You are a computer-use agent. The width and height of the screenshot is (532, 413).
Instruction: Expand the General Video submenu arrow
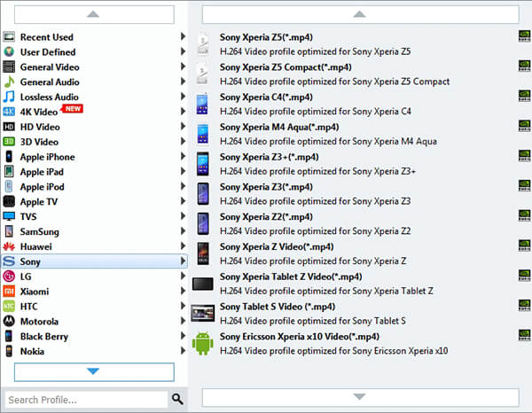[183, 66]
